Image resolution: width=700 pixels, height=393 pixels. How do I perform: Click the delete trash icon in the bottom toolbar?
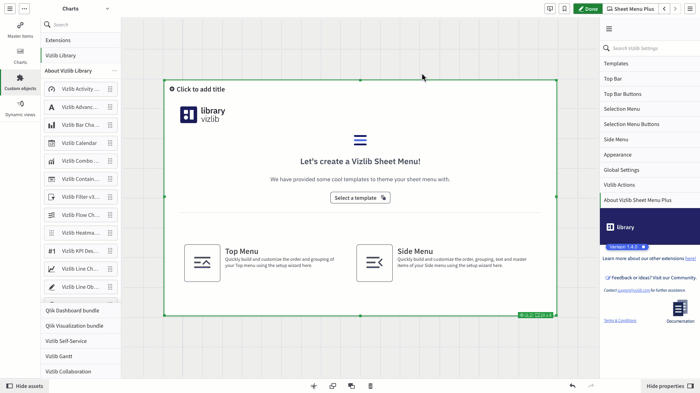click(370, 386)
